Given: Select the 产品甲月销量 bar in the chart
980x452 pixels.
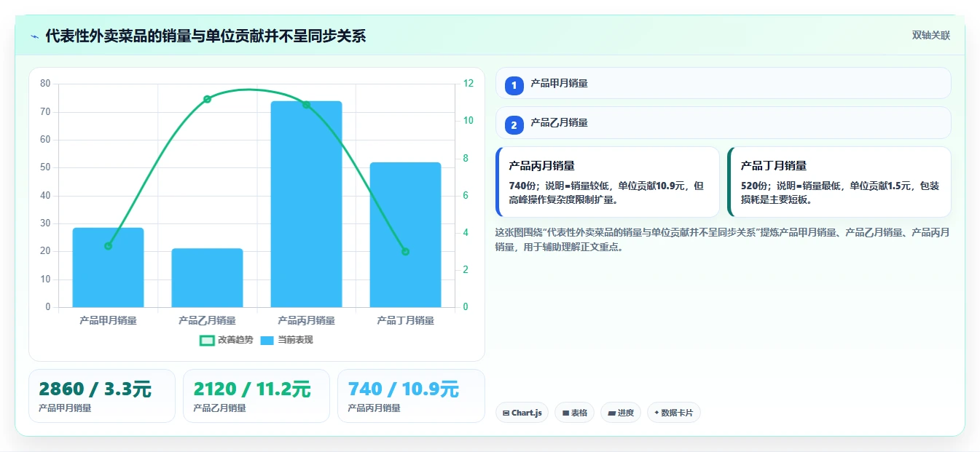Looking at the screenshot, I should (x=108, y=267).
